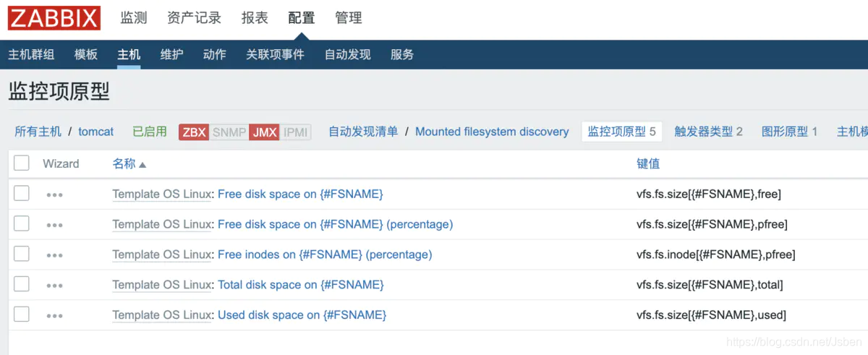Check the Free disk space on {#FSNAME} row
Viewport: 868px width, 355px height.
[22, 193]
